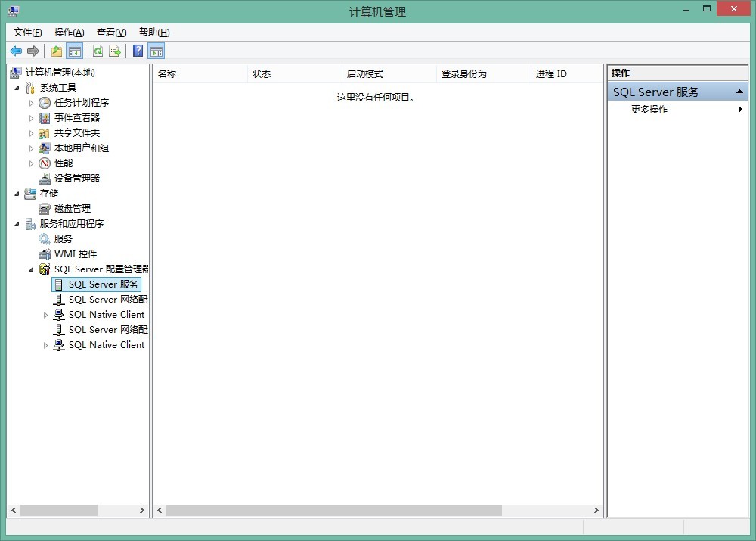Click the 这里没有任何项目。 message text
Image resolution: width=756 pixels, height=541 pixels.
click(376, 98)
